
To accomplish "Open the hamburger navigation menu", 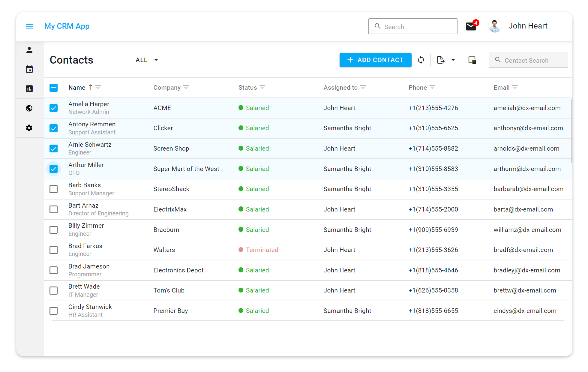I will coord(29,26).
